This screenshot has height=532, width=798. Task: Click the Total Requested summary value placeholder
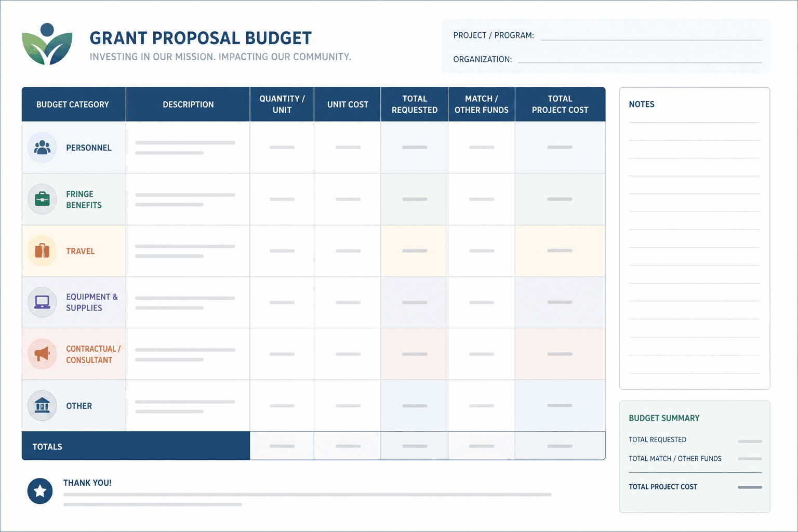[750, 441]
